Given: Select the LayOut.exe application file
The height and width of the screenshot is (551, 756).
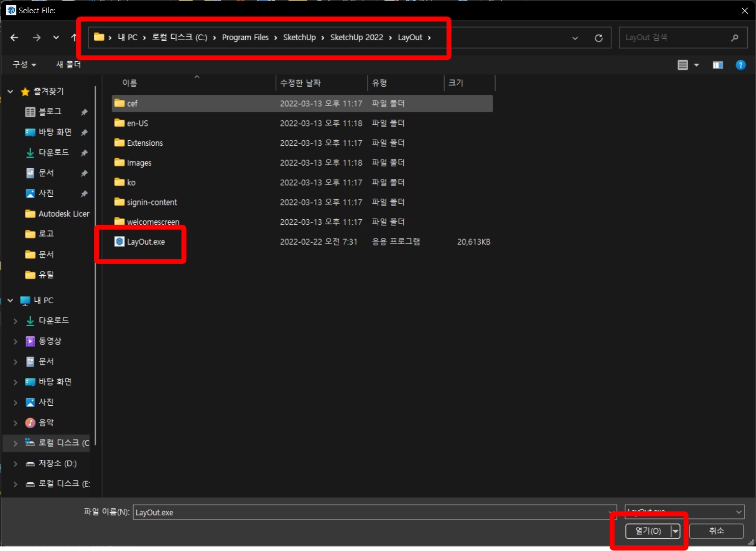Looking at the screenshot, I should coord(302,242).
